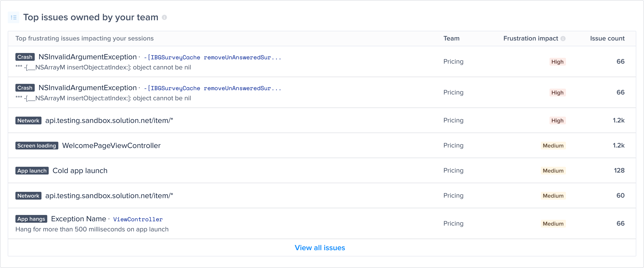Click 'Top frustrating issues impacting your sessions' header
This screenshot has height=268, width=644.
pos(85,38)
